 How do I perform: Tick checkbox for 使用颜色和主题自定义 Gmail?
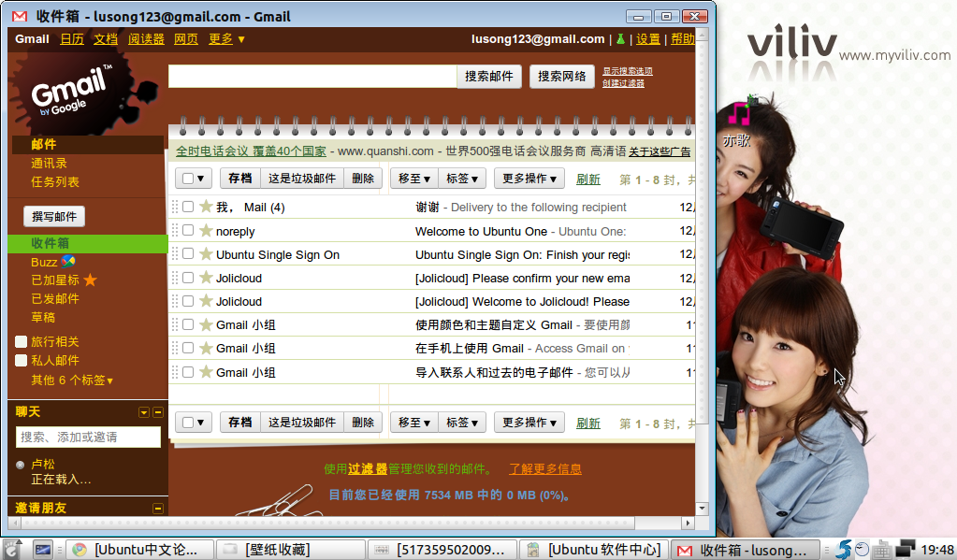[188, 324]
